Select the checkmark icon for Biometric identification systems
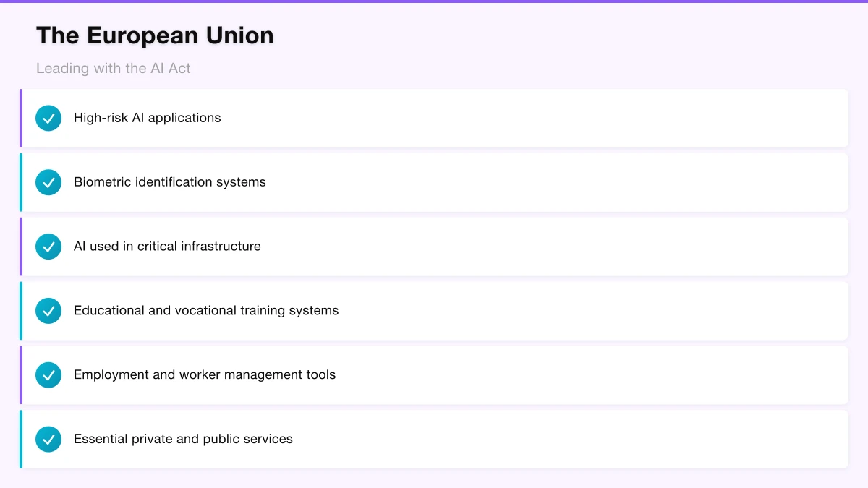This screenshot has height=488, width=868. pos(48,182)
